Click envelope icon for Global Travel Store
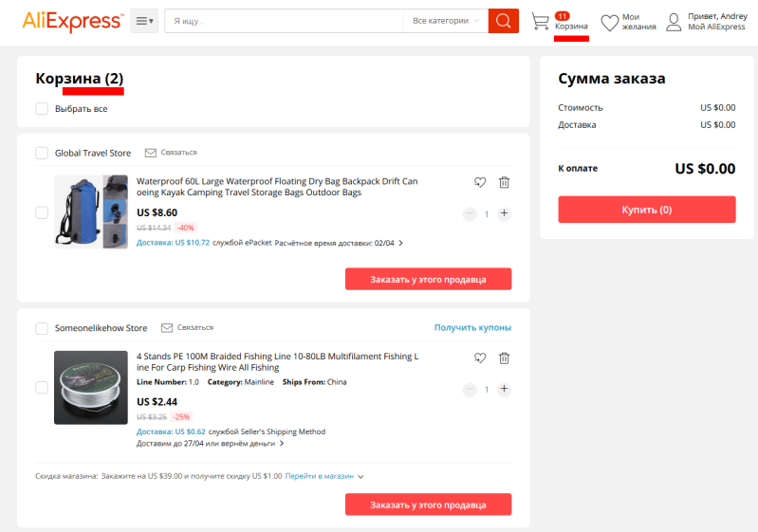 click(151, 153)
